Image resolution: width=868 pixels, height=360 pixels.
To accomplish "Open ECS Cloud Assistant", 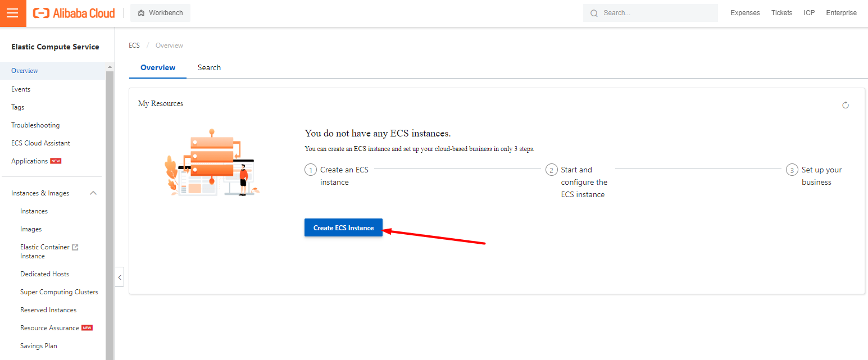I will [40, 143].
